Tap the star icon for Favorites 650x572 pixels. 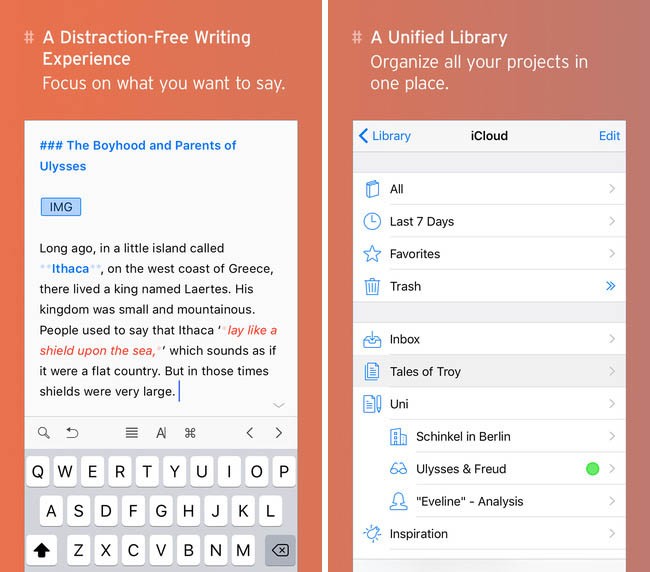pos(372,253)
